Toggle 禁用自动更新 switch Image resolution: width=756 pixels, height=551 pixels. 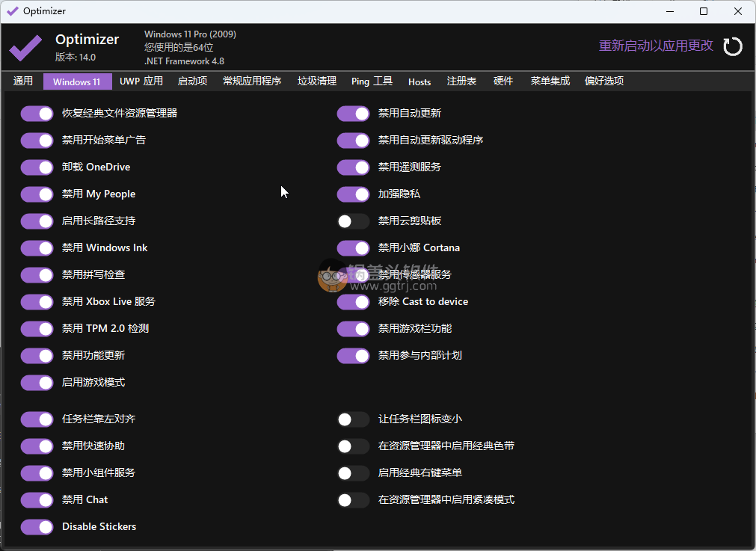(354, 114)
